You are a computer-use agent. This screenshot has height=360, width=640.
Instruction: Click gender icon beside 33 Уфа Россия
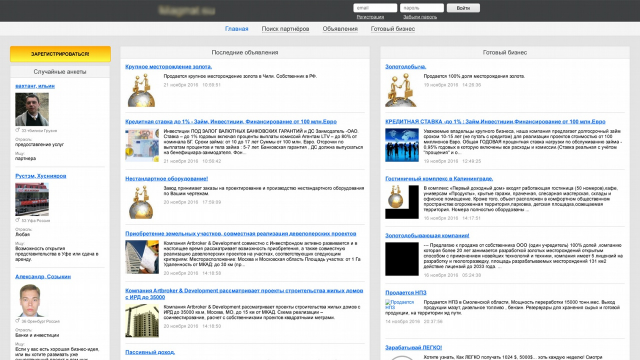18,220
